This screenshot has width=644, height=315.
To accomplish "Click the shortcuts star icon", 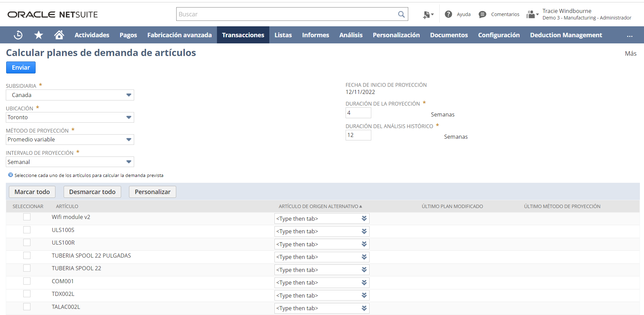I will (x=38, y=35).
